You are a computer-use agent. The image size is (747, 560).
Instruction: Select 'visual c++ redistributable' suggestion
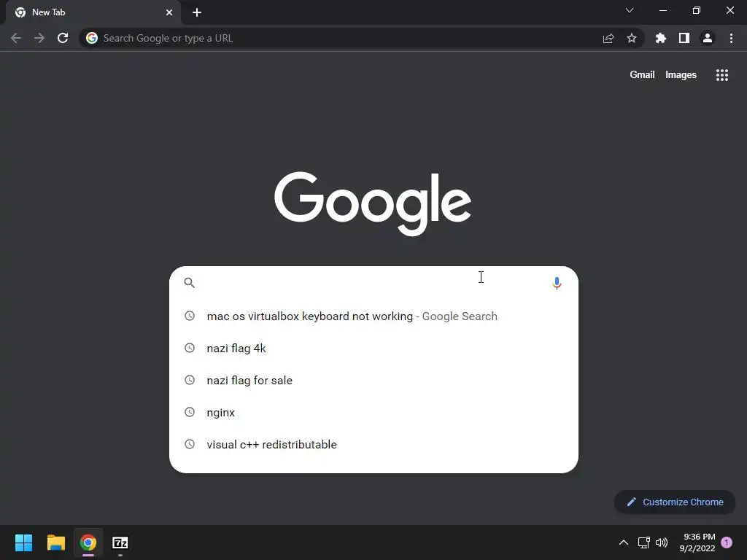pos(374,444)
